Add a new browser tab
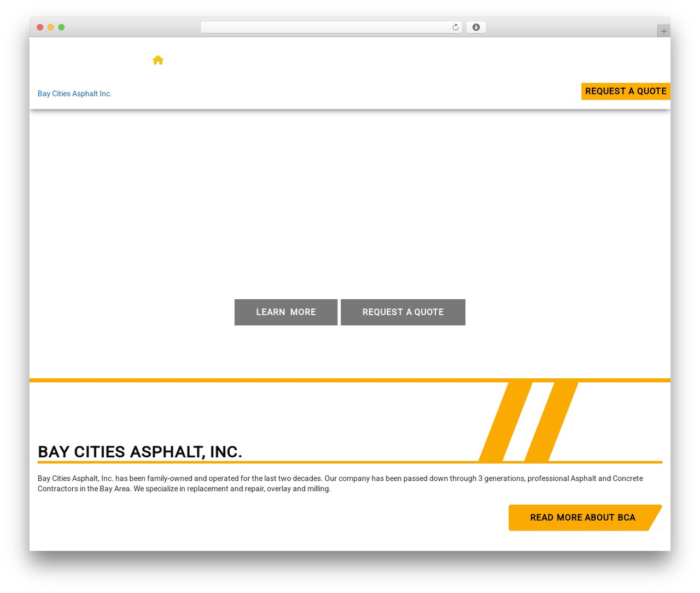The height and width of the screenshot is (593, 700). point(663,31)
